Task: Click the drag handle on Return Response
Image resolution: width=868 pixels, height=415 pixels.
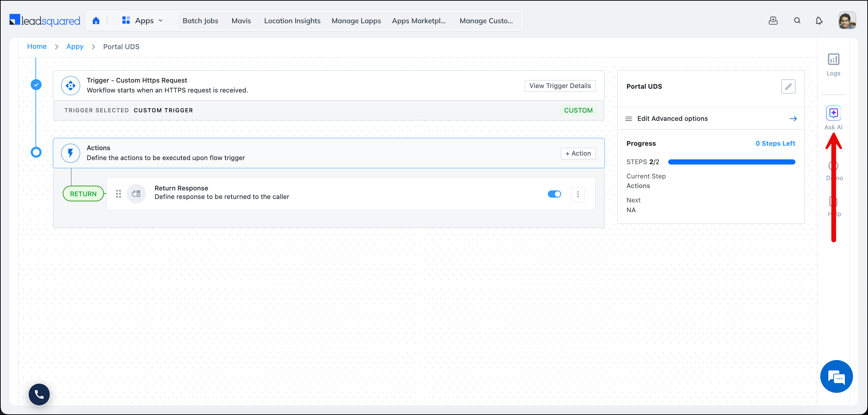Action: pyautogui.click(x=118, y=194)
